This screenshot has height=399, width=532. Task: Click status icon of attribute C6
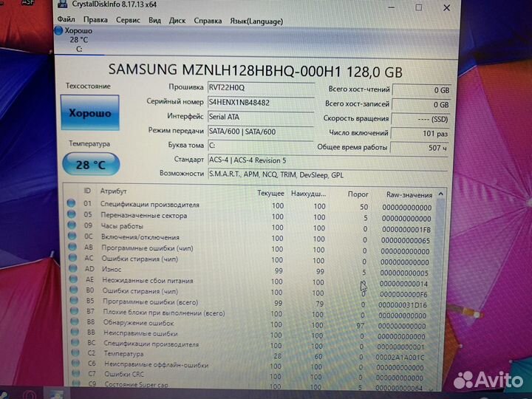76,363
